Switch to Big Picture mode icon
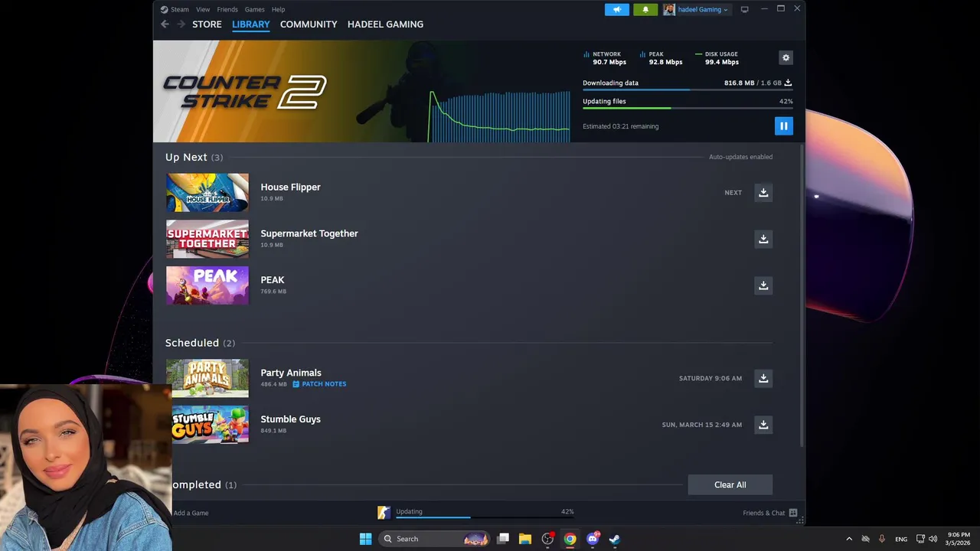 tap(744, 9)
